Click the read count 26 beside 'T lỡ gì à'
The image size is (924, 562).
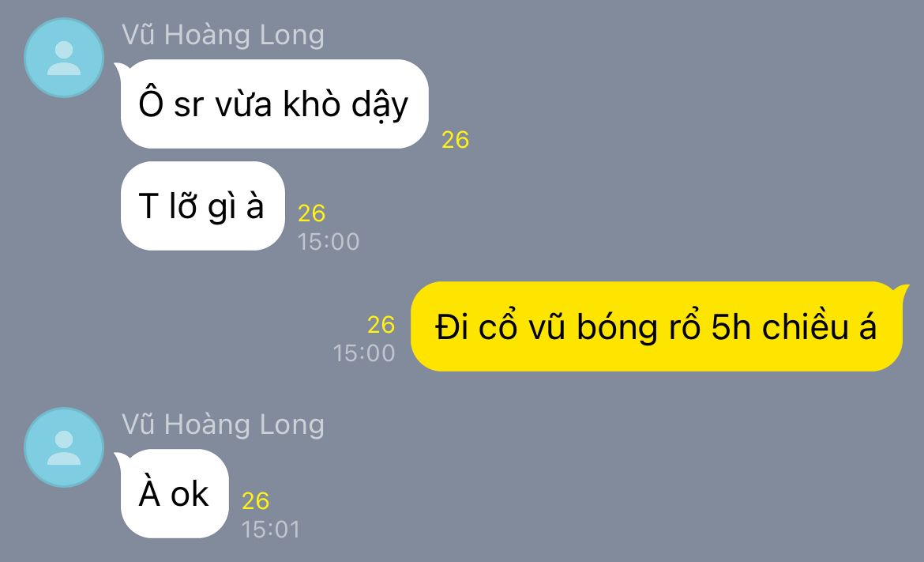tap(311, 213)
